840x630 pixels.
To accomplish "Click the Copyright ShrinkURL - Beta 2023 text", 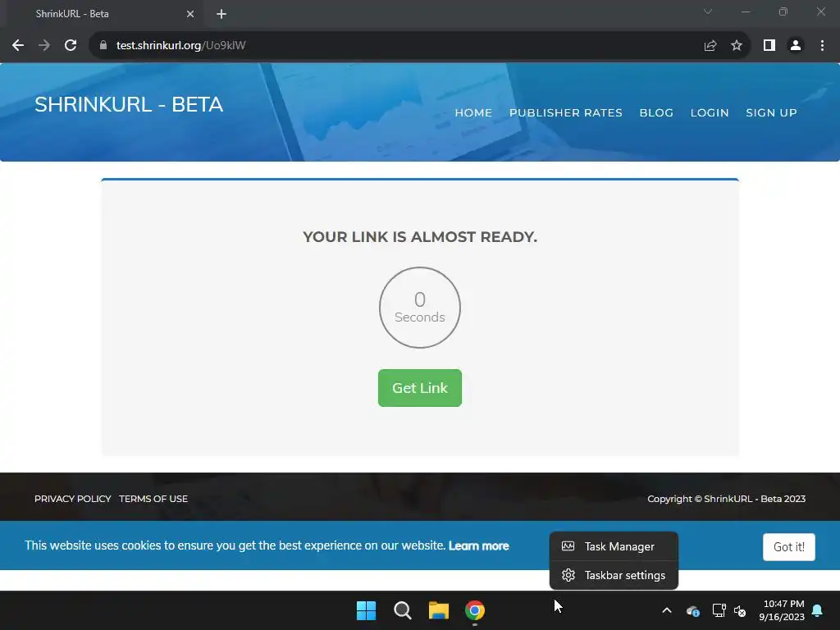I will [x=727, y=499].
